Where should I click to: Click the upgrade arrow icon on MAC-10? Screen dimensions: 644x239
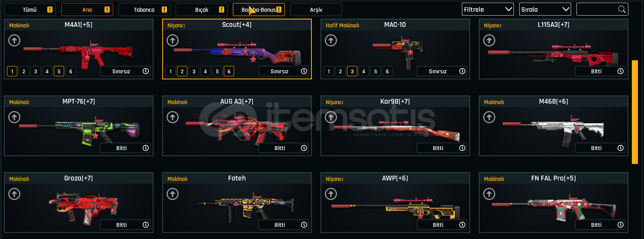(x=331, y=41)
